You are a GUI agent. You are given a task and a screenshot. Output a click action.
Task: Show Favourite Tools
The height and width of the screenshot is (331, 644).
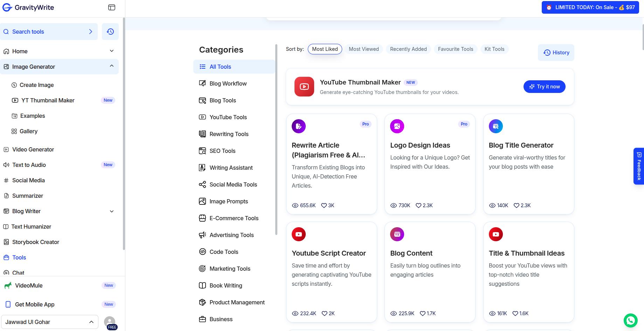(456, 49)
